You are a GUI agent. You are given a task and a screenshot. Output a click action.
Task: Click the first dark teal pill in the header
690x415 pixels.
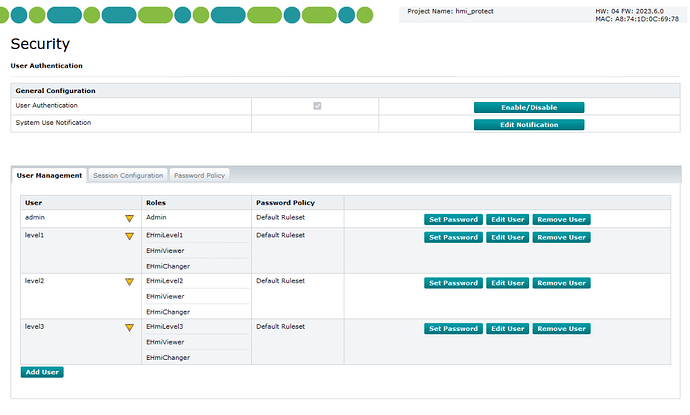(x=65, y=15)
